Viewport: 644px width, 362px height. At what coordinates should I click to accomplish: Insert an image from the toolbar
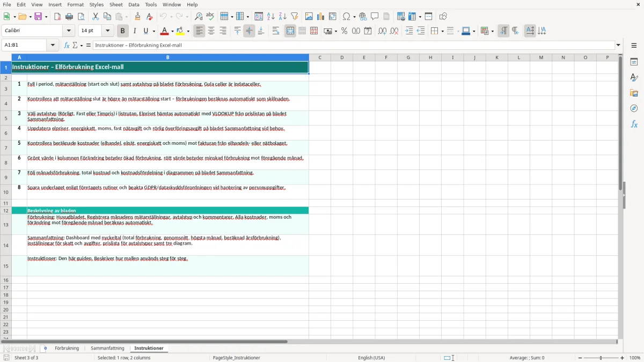(x=309, y=17)
